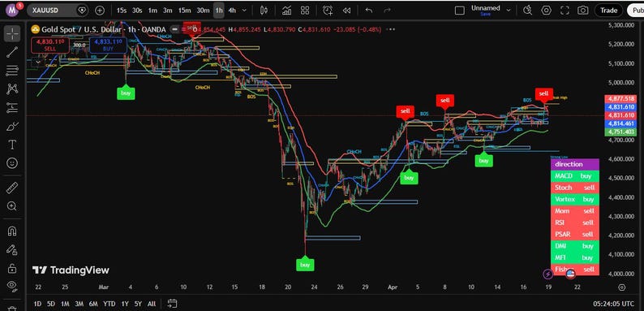Screen dimensions: 644x311
Task: Set range to 5D
Action: (x=51, y=304)
